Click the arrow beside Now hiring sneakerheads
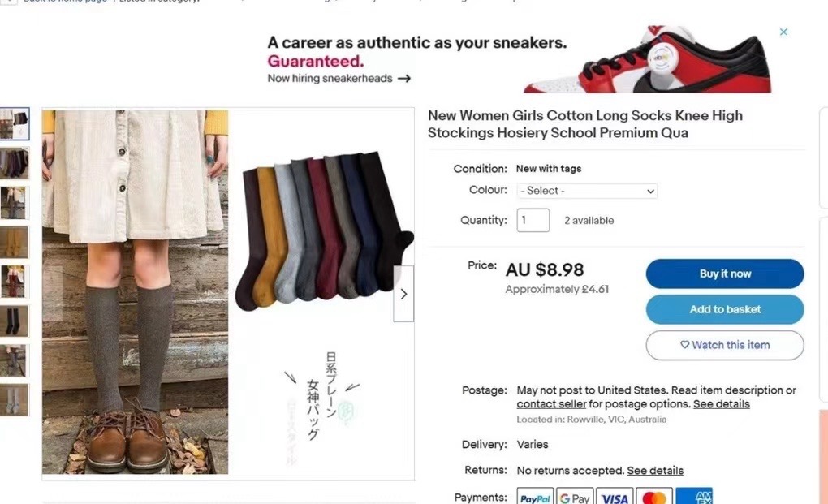Viewport: 828px width, 504px height. (404, 79)
